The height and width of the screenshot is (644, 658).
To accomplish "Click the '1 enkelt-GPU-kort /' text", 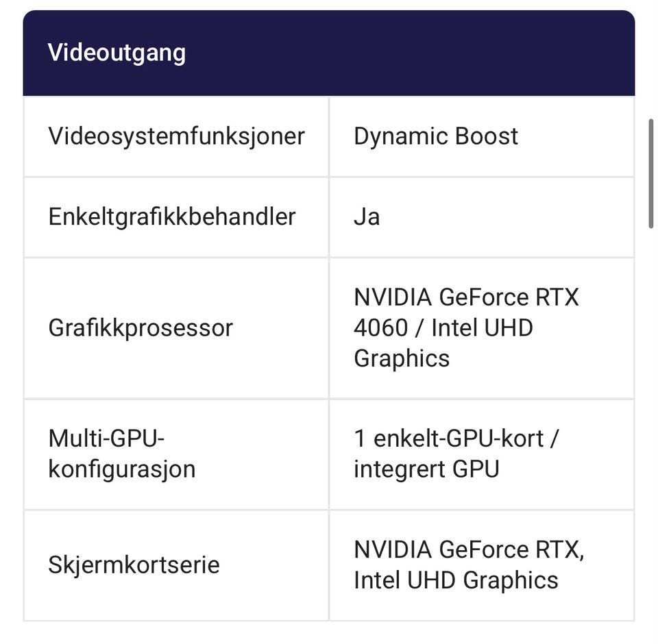I will point(456,438).
